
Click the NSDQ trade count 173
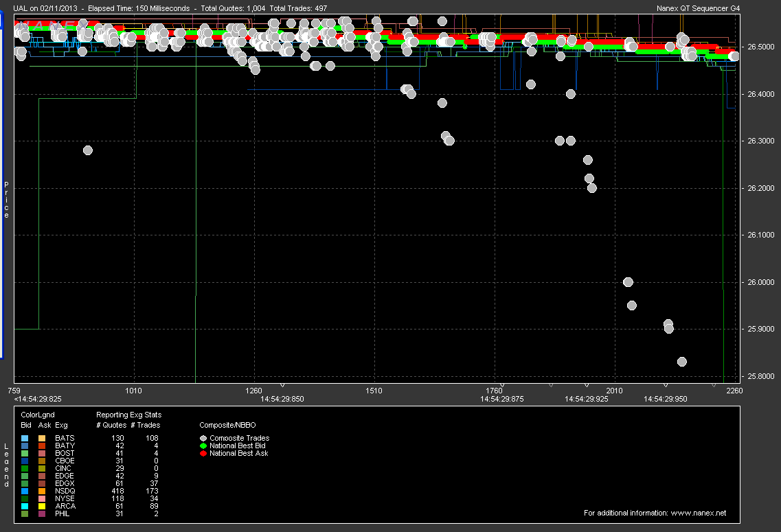pyautogui.click(x=152, y=491)
